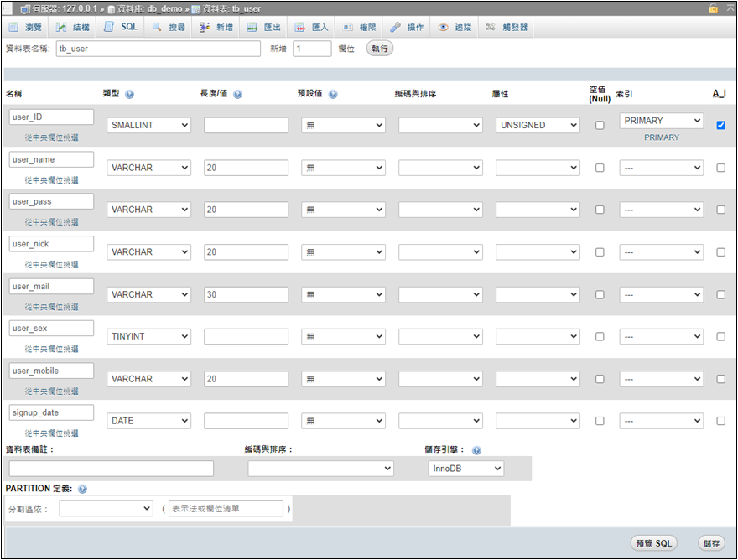This screenshot has width=738, height=560.
Task: Click the 操作 wrench icon
Action: click(x=395, y=28)
